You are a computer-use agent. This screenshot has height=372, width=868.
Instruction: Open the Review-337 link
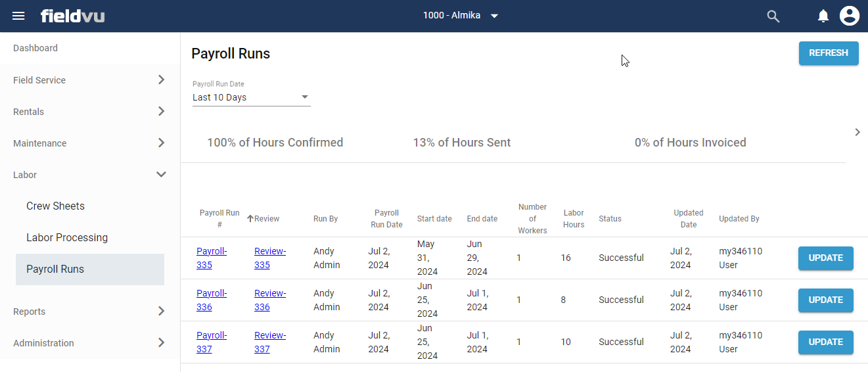click(x=269, y=342)
